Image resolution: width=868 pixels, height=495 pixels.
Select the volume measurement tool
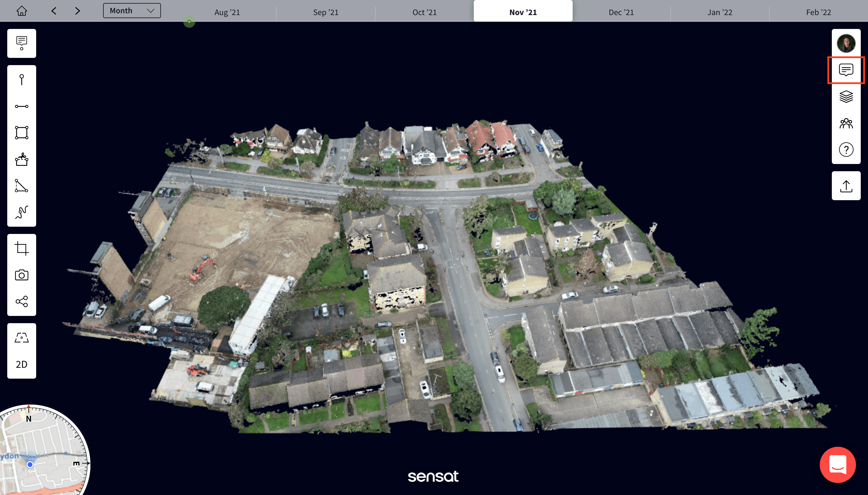click(22, 159)
